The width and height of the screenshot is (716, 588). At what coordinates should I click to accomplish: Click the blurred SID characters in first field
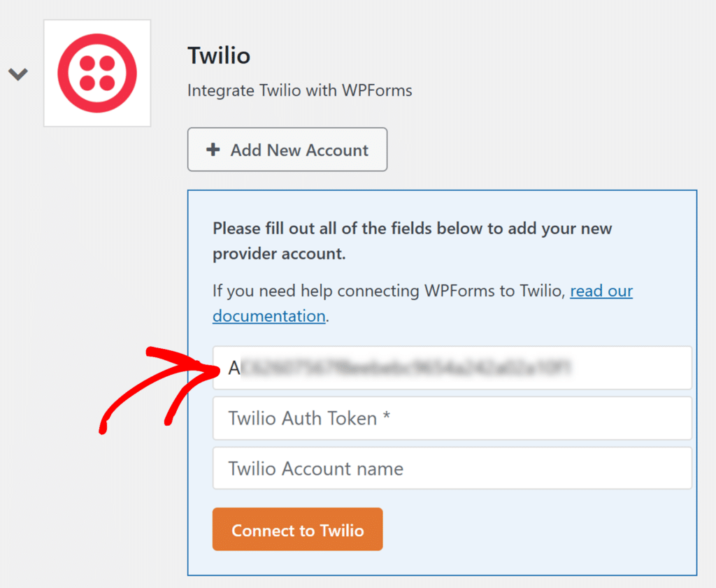pos(406,368)
